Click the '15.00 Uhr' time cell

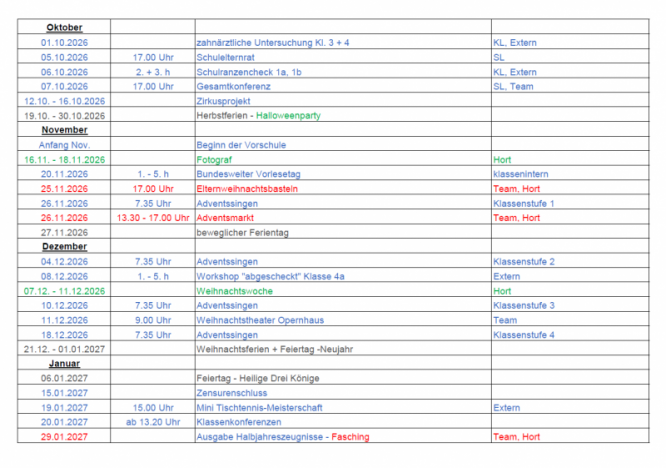(153, 408)
